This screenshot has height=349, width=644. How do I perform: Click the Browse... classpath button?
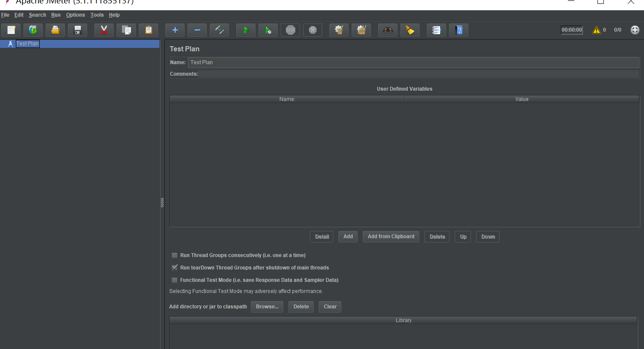[x=267, y=307]
